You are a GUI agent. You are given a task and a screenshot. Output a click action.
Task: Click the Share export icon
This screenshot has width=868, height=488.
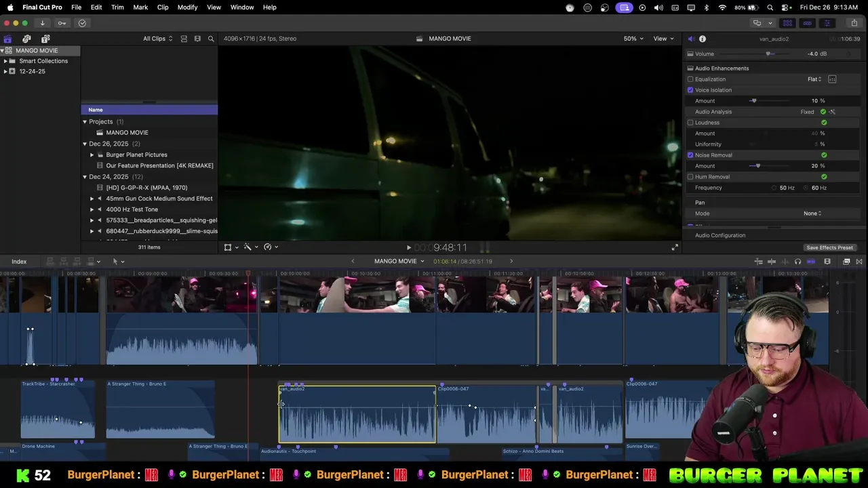[x=854, y=23]
